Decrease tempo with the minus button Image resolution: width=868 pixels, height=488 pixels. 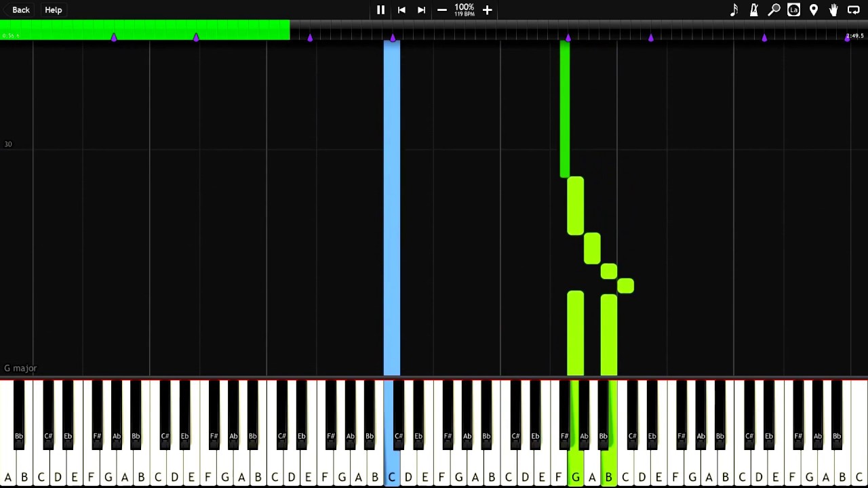click(x=442, y=10)
